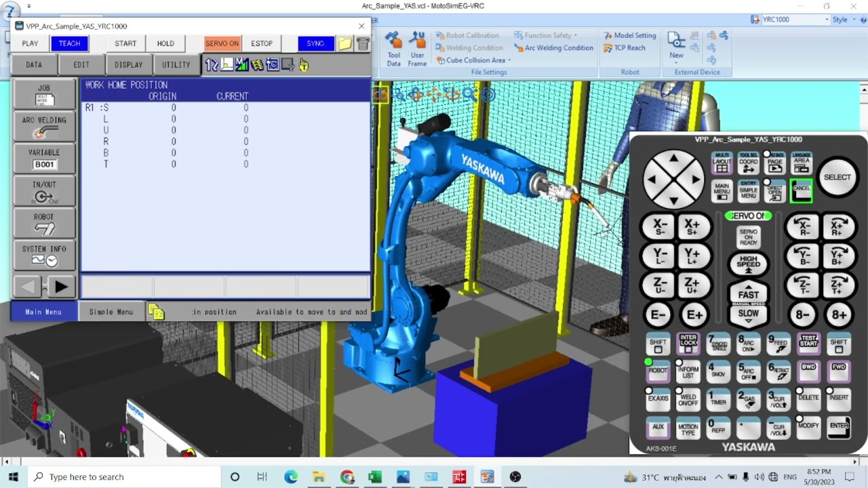Open the IN/OUT menu
Image resolution: width=868 pixels, height=488 pixels.
[44, 191]
